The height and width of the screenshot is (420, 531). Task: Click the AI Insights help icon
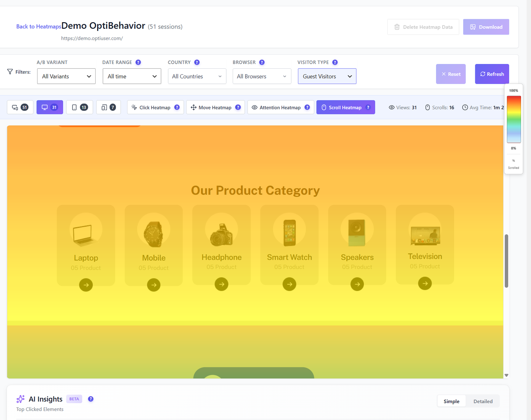tap(91, 399)
